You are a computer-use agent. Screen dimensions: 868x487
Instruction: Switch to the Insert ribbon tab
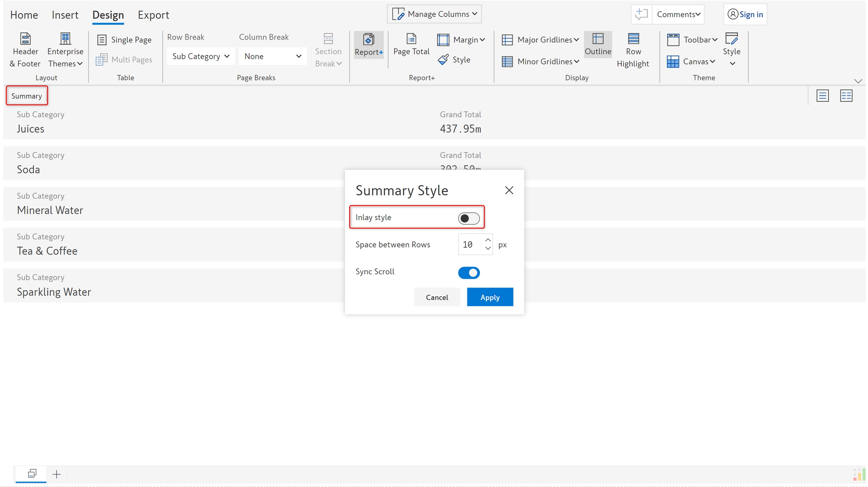tap(65, 15)
